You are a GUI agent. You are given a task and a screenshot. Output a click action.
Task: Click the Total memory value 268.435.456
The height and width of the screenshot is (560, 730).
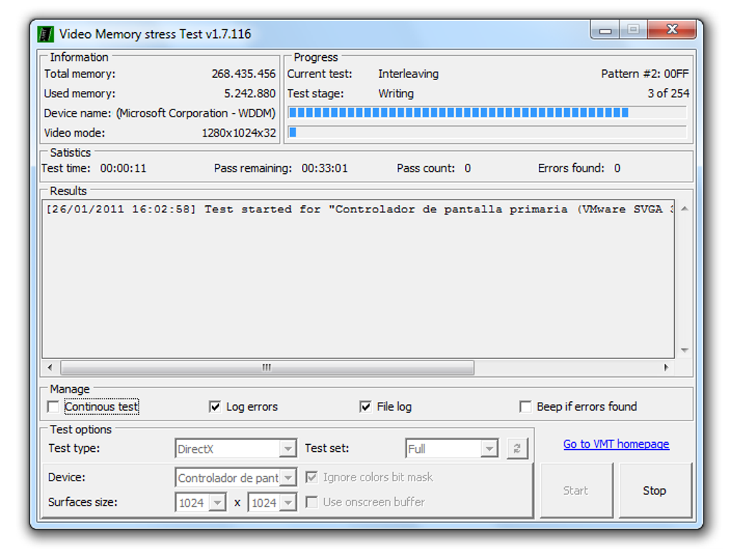tap(243, 74)
